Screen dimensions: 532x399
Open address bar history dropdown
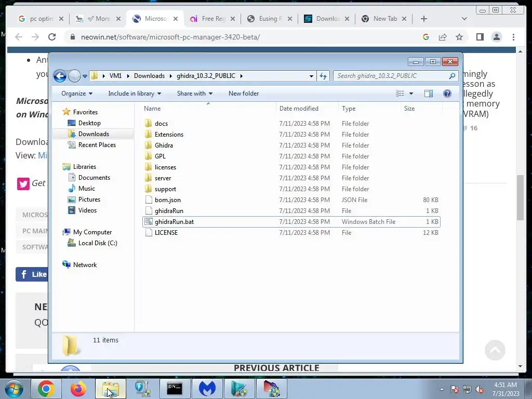click(311, 76)
